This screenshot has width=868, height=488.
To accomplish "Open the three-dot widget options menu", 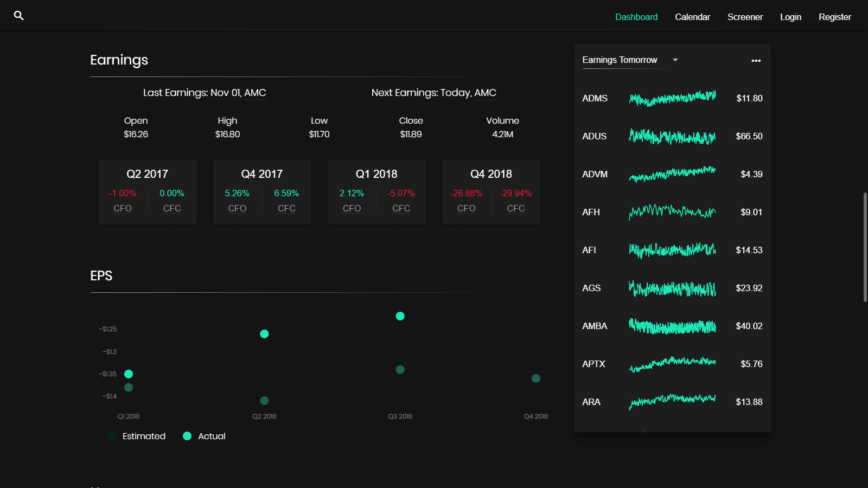I will [756, 61].
